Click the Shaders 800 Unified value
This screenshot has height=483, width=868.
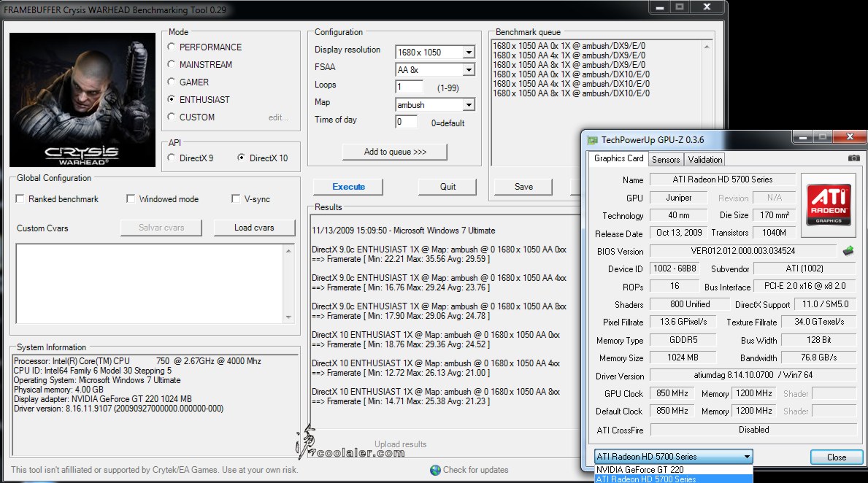[690, 304]
